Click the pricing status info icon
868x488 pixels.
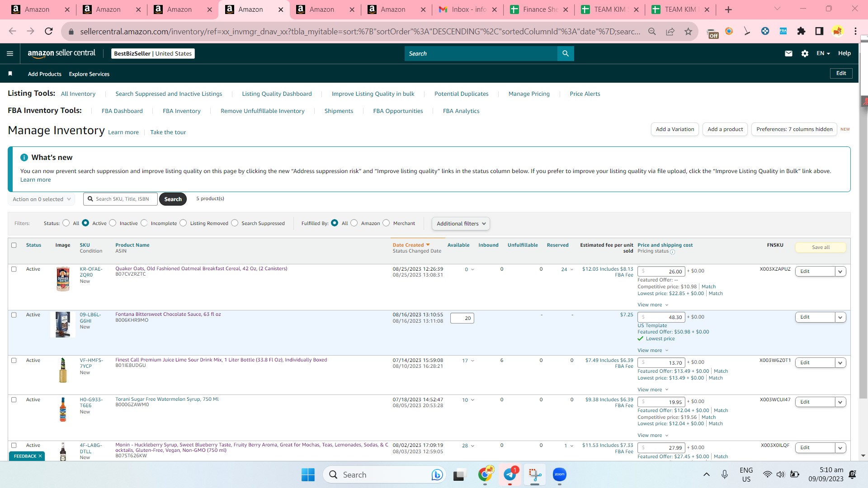click(672, 252)
